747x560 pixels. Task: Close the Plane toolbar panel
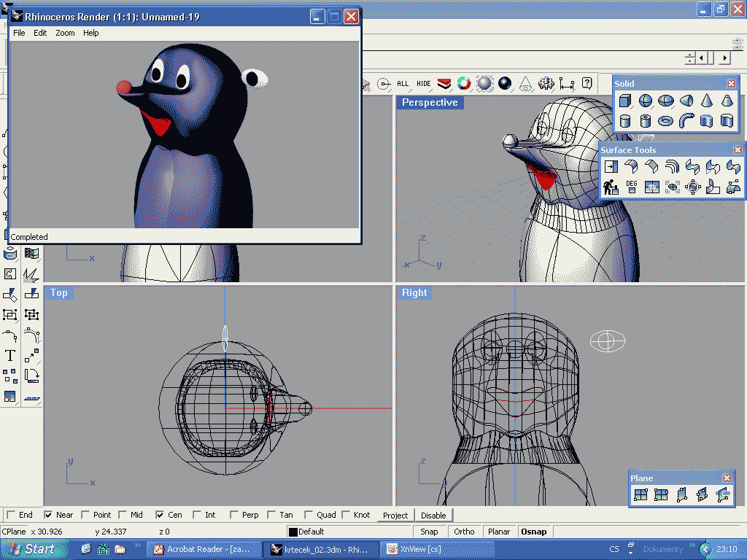727,478
